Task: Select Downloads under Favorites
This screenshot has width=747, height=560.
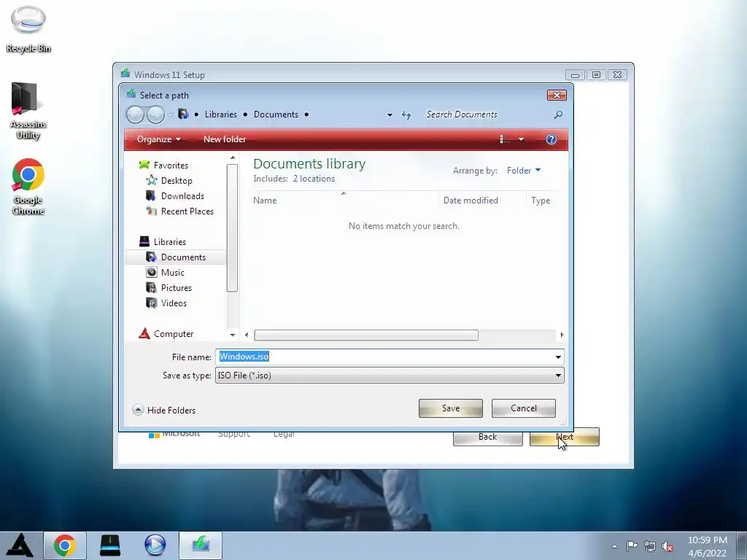Action: tap(182, 195)
